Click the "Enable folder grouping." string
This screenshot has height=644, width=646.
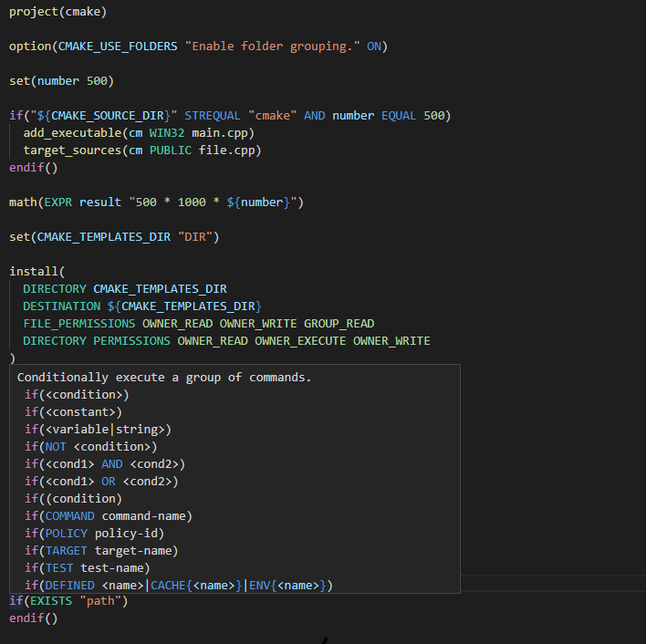272,47
